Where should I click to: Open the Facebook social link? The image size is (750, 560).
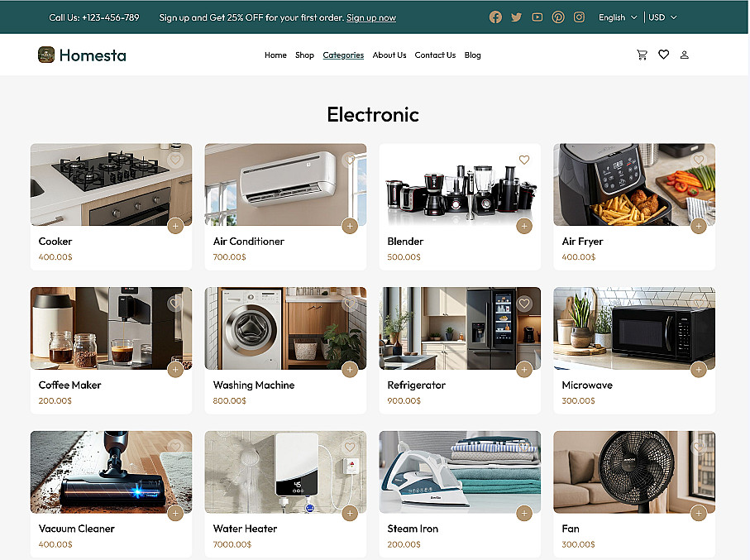pos(495,17)
